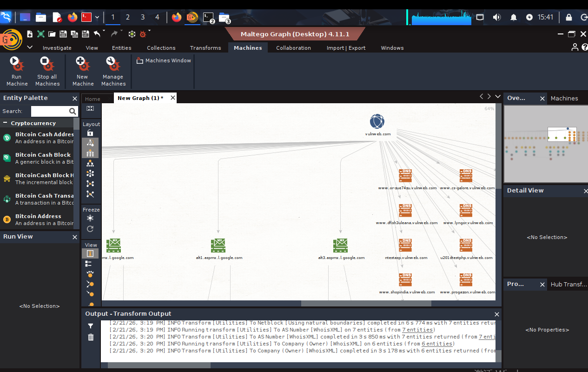This screenshot has height=372, width=588.
Task: Open graph tab list dropdown chevron
Action: click(x=498, y=96)
